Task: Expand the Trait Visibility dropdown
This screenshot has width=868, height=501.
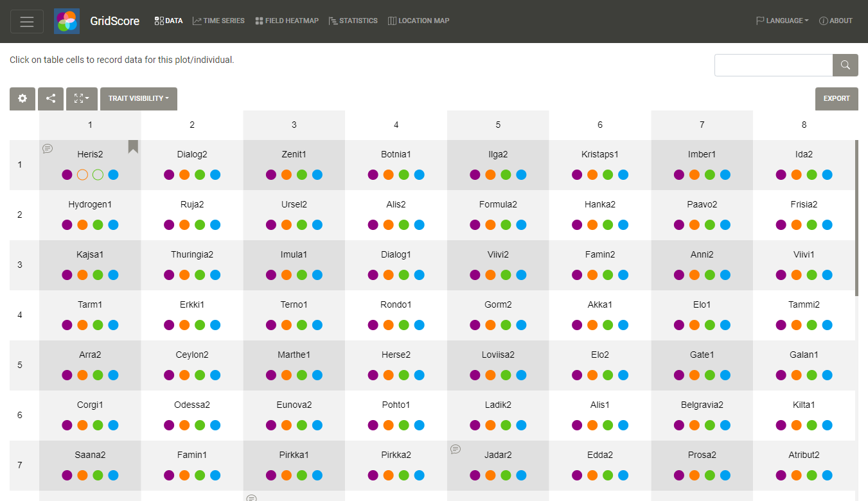Action: [139, 99]
